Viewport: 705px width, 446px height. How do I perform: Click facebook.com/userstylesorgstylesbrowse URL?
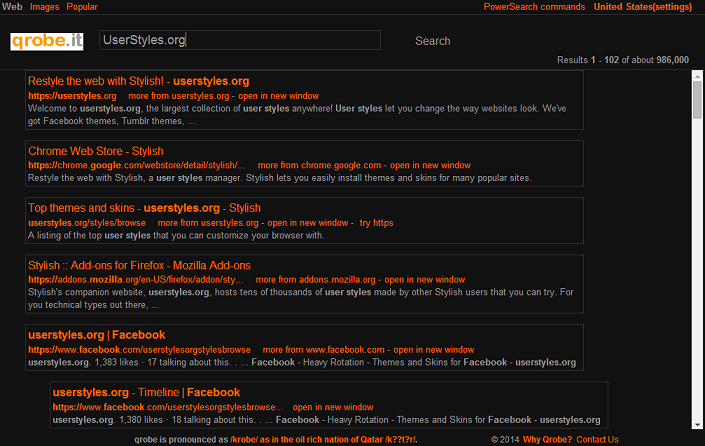pos(139,349)
